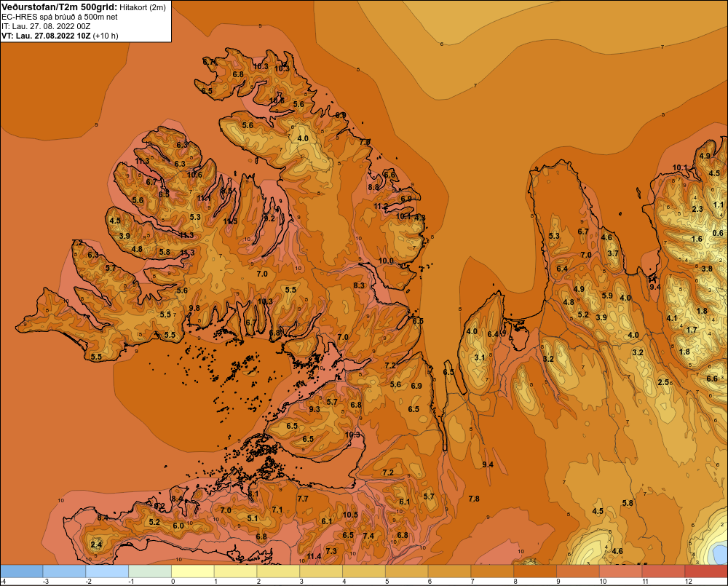Select the -1 to 0 pale green swatch
Viewport: 728px width, 586px height.
[150, 571]
